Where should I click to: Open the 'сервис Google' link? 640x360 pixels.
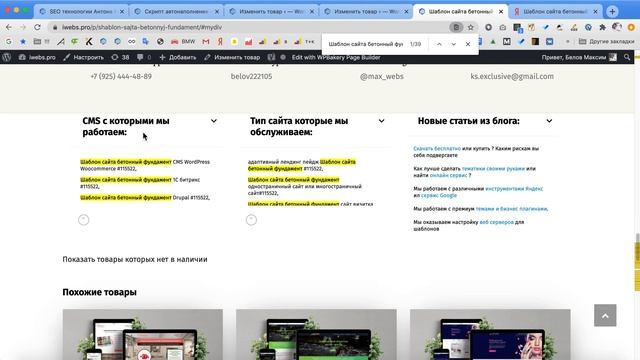click(x=439, y=195)
